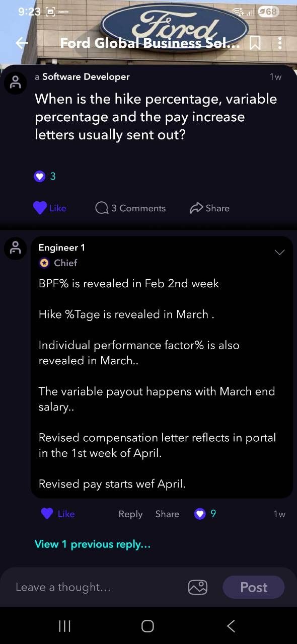The width and height of the screenshot is (297, 644).
Task: Reply to Engineer 1's comment
Action: pos(130,514)
